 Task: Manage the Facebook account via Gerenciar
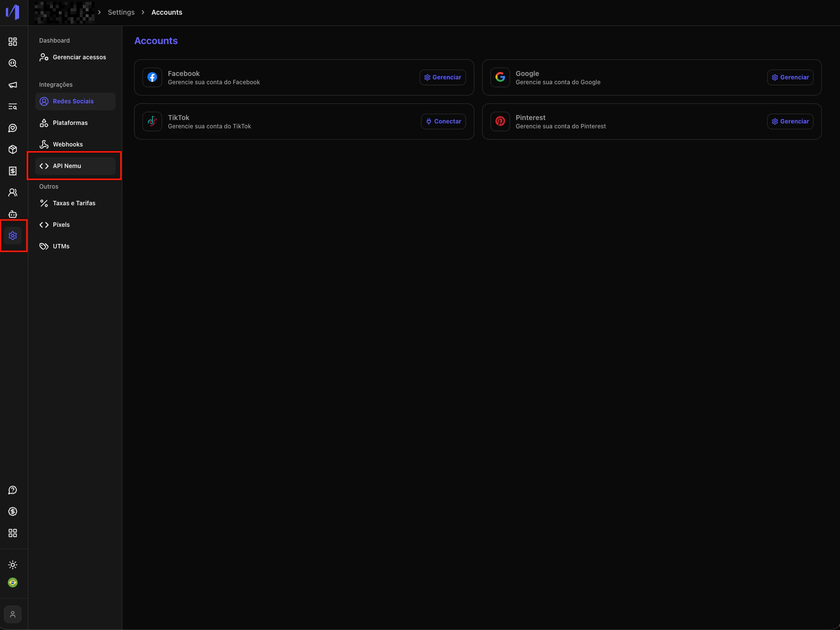443,77
